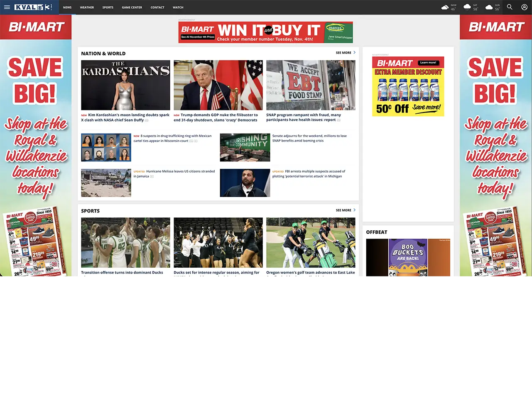Viewport: 532px width, 415px height.
Task: Read FBI arrests Michigan terrorist plot story
Action: coord(309,174)
